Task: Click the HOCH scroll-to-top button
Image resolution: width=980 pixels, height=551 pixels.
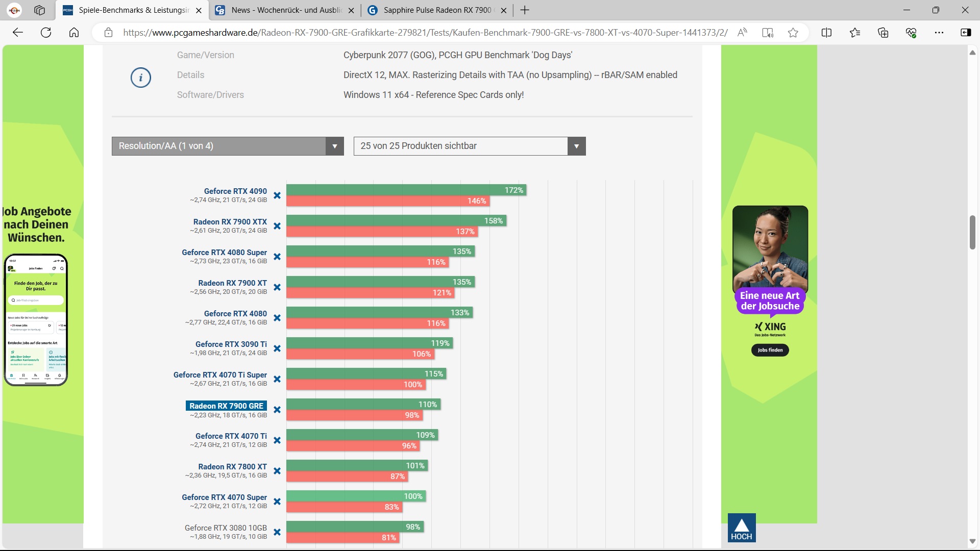Action: tap(742, 528)
